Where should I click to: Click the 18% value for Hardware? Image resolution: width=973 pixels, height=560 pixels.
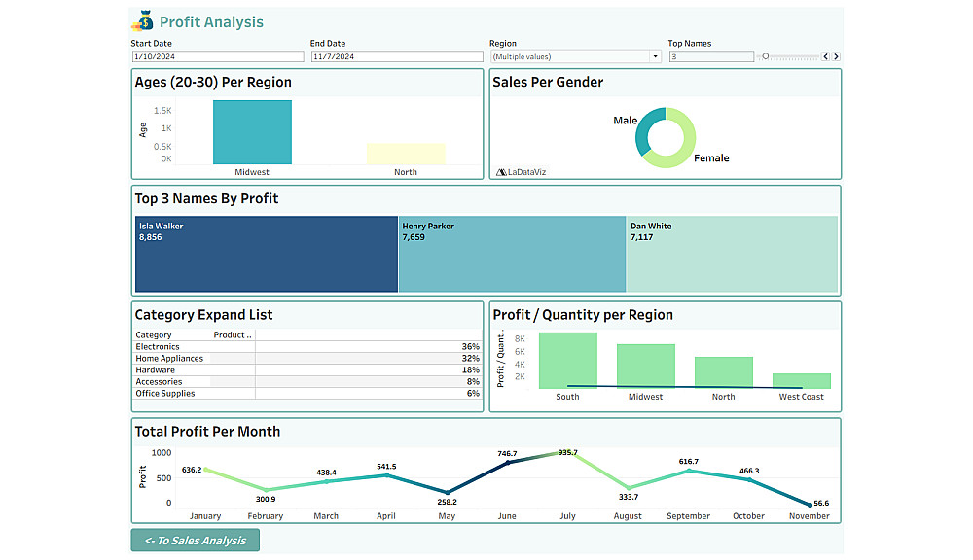[x=470, y=370]
